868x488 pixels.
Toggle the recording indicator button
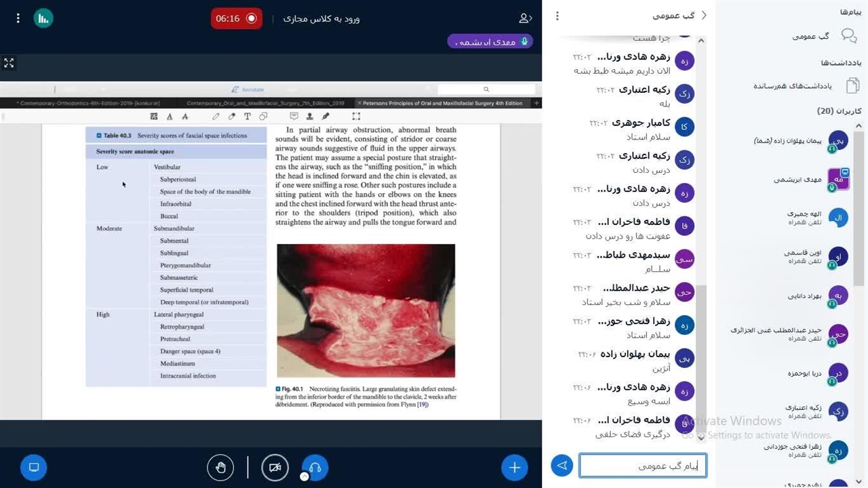coord(236,18)
